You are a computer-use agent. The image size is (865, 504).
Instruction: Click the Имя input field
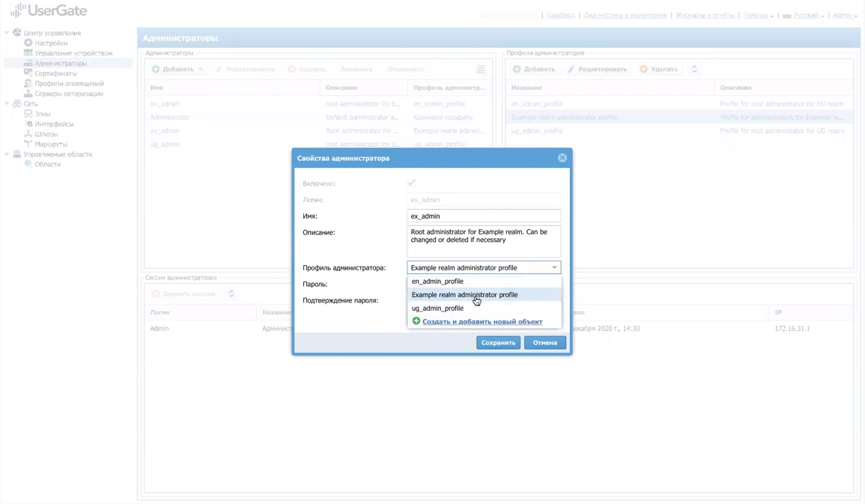484,216
